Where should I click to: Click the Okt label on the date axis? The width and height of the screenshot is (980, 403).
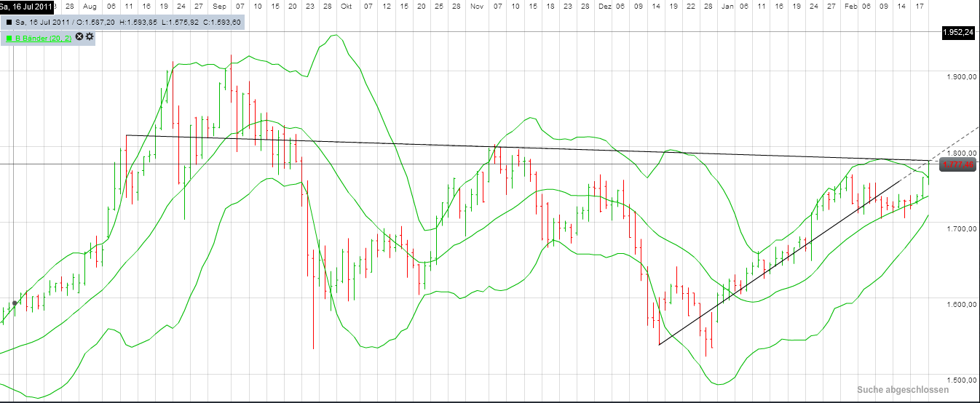346,5
